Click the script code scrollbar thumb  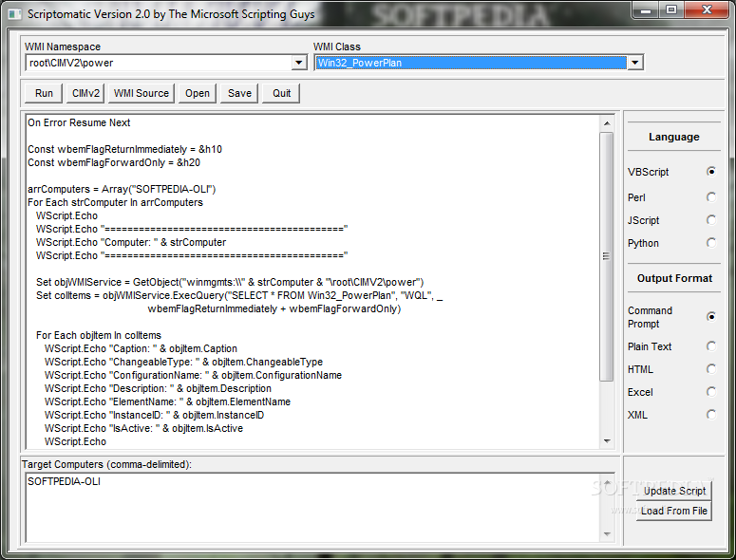607,256
